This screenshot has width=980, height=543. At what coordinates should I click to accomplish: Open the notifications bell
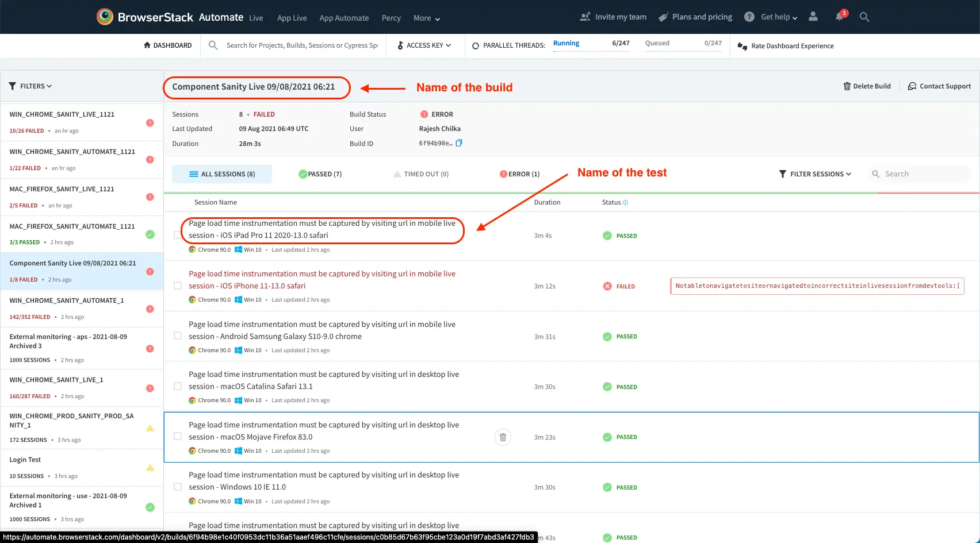pyautogui.click(x=839, y=17)
